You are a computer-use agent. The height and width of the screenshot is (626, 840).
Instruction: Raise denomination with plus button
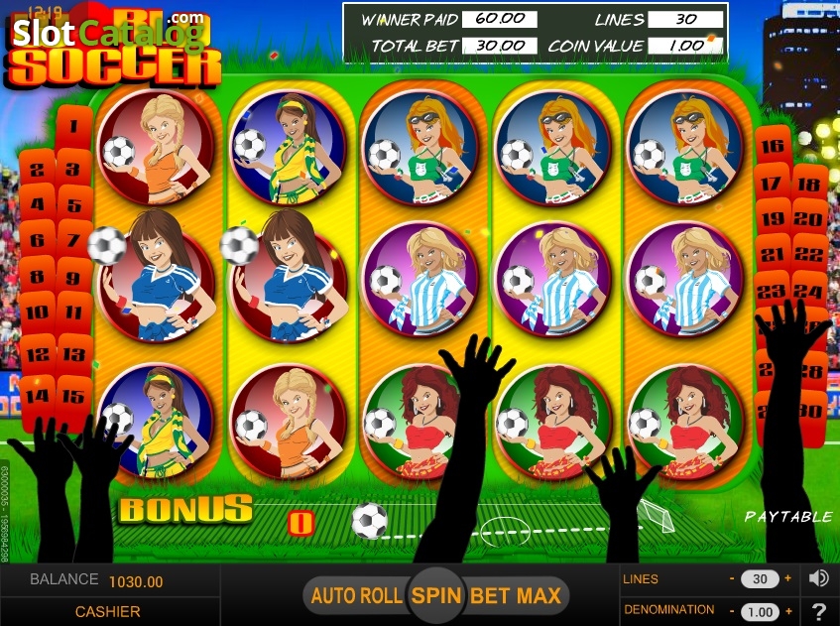pyautogui.click(x=788, y=611)
